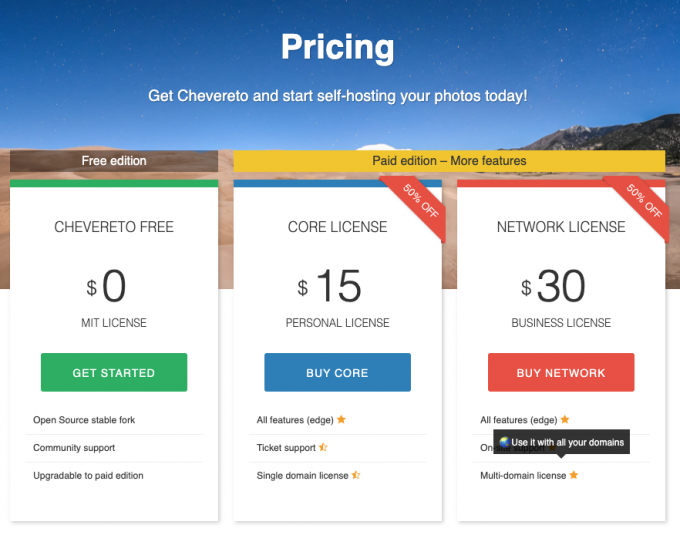Click star icon next to Core All features

pos(341,420)
